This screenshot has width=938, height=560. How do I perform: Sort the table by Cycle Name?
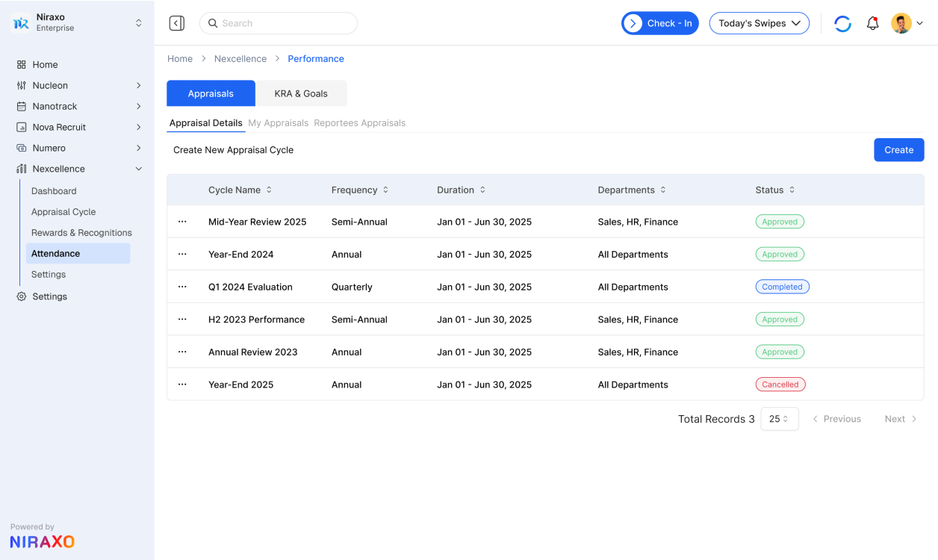(269, 190)
